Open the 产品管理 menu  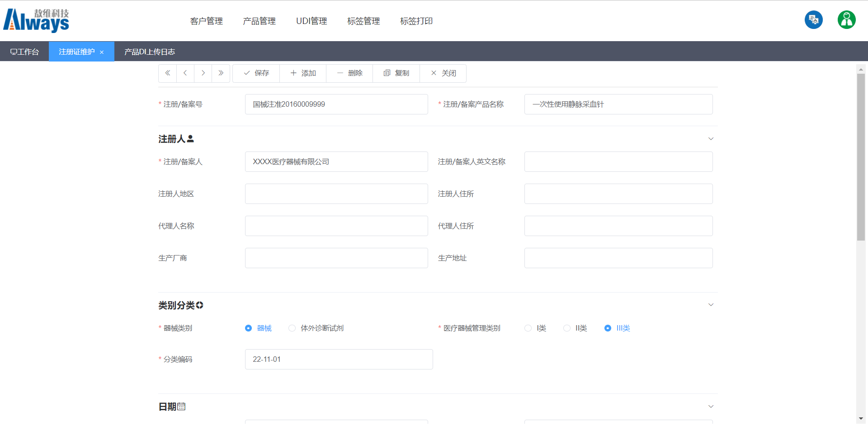pyautogui.click(x=259, y=21)
